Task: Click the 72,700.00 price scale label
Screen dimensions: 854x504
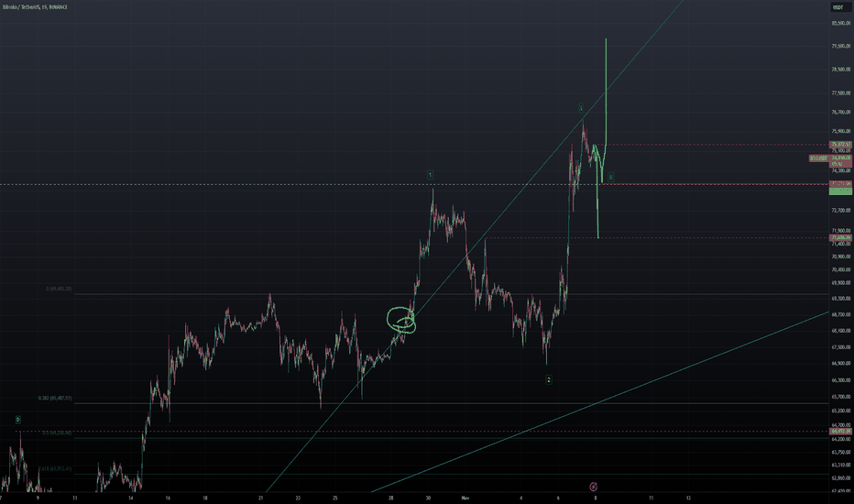Action: point(841,211)
